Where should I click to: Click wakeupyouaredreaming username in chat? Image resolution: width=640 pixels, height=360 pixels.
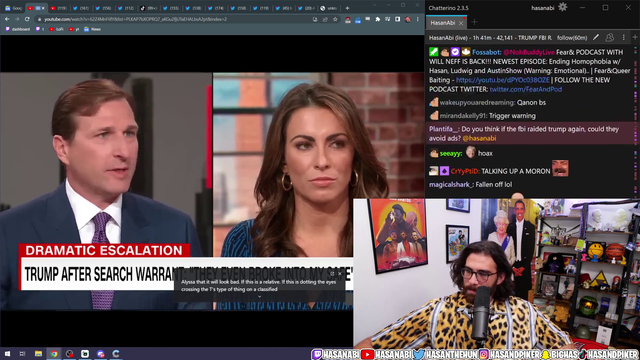click(x=477, y=102)
